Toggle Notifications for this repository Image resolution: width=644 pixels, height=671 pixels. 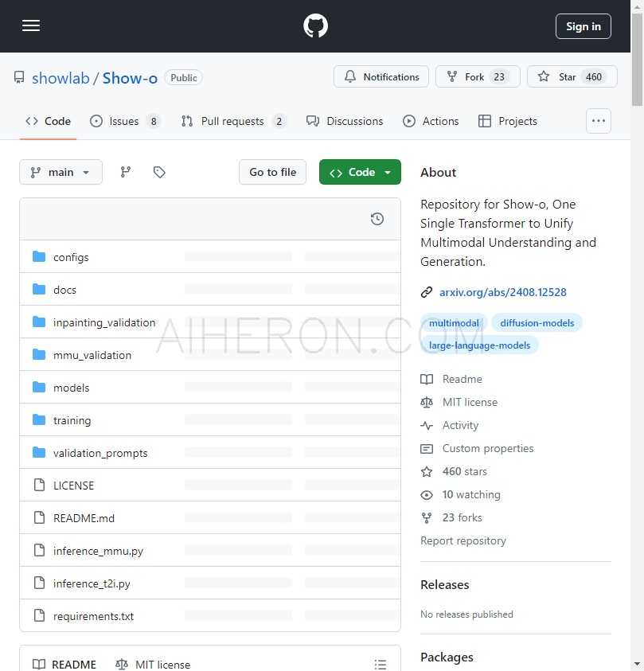[x=381, y=76]
